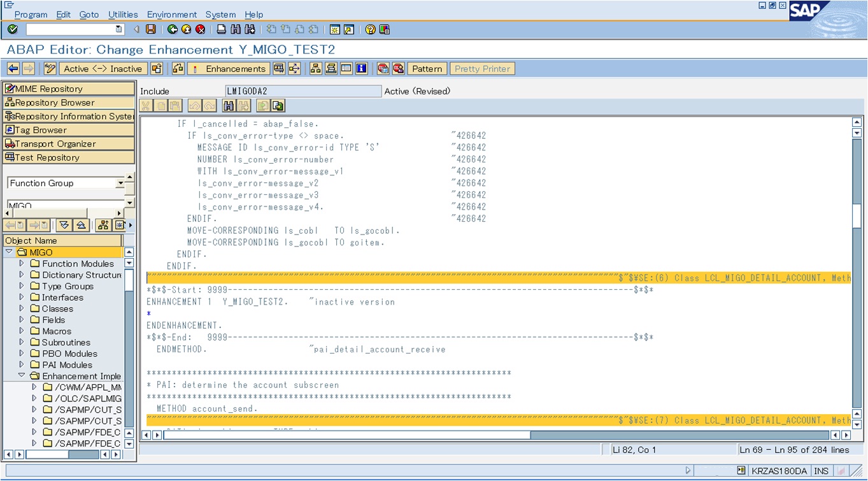Select the Find Next icon

(249, 29)
